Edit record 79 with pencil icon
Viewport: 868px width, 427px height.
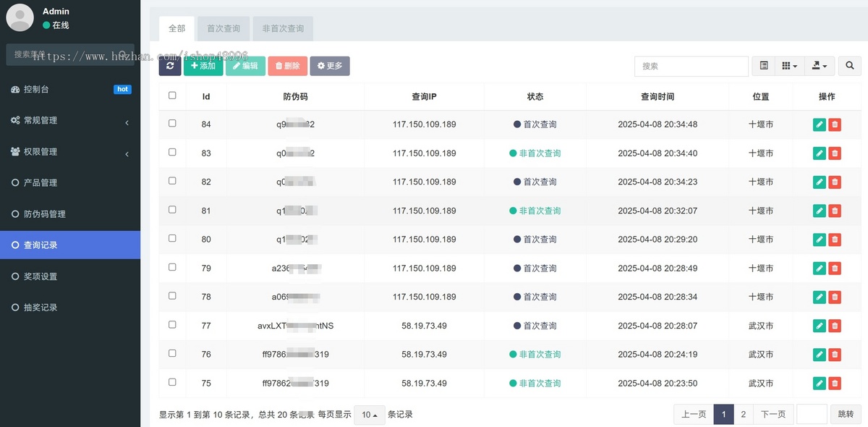[819, 268]
